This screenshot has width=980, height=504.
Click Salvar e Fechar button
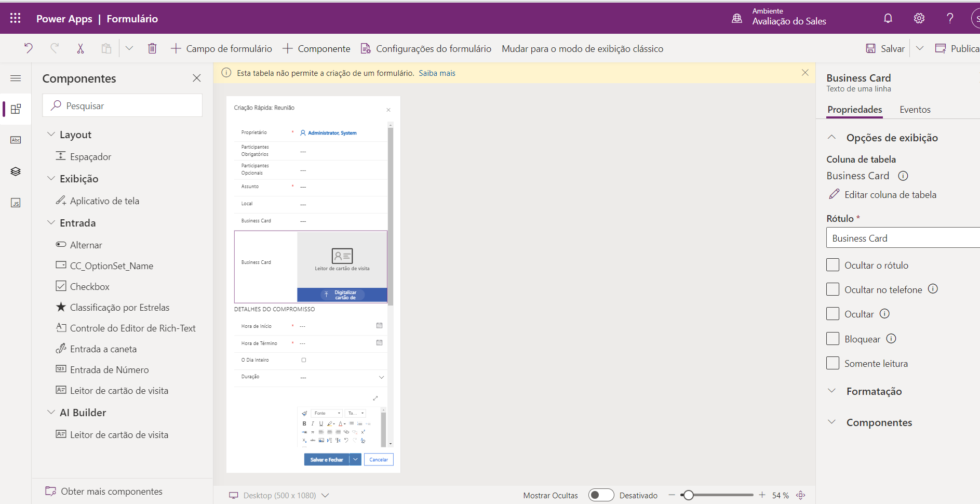[x=327, y=460]
